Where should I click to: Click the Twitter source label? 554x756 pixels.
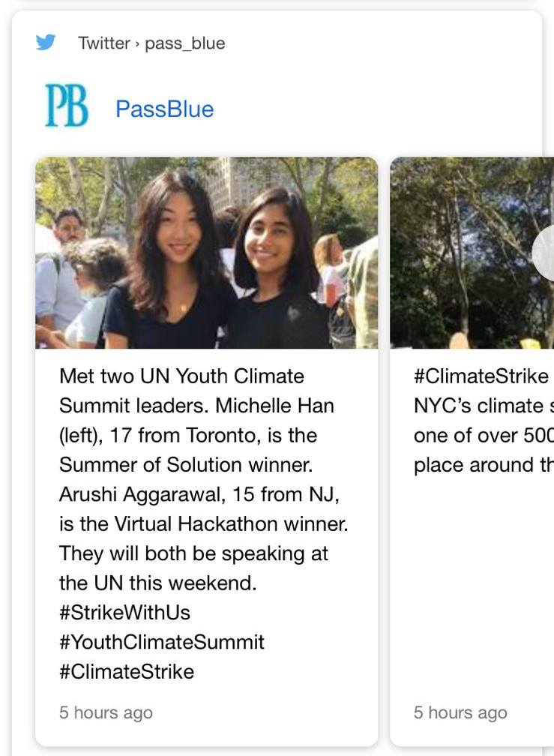[104, 43]
